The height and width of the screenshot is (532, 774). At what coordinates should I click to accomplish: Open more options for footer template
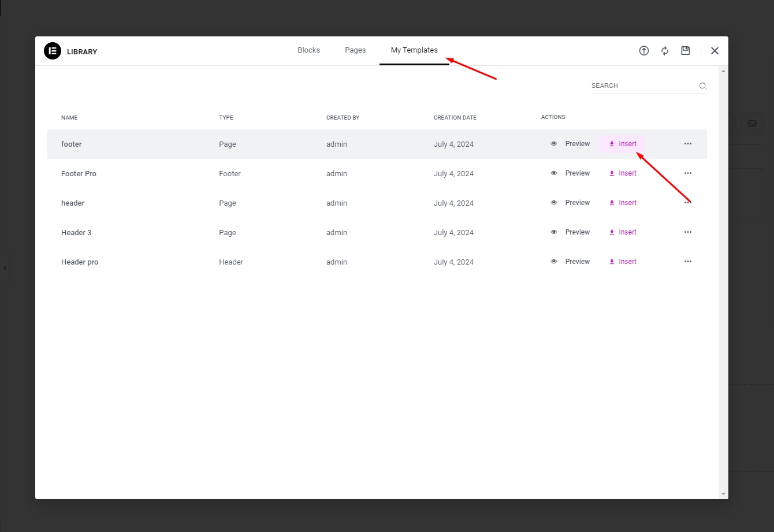pos(687,144)
